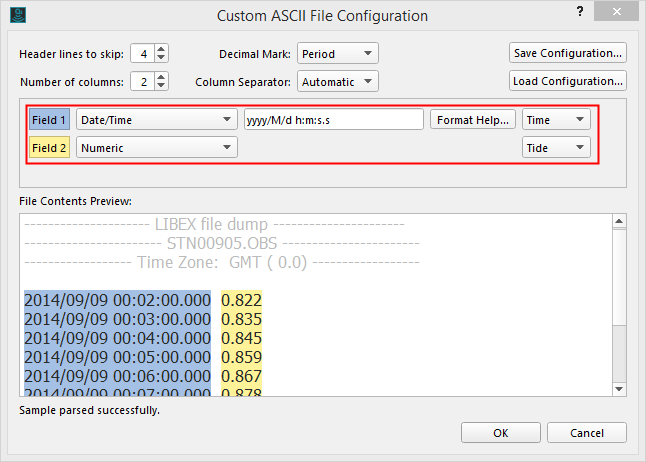The image size is (646, 462).
Task: Expand the Date/Time field type dropdown
Action: pos(156,120)
